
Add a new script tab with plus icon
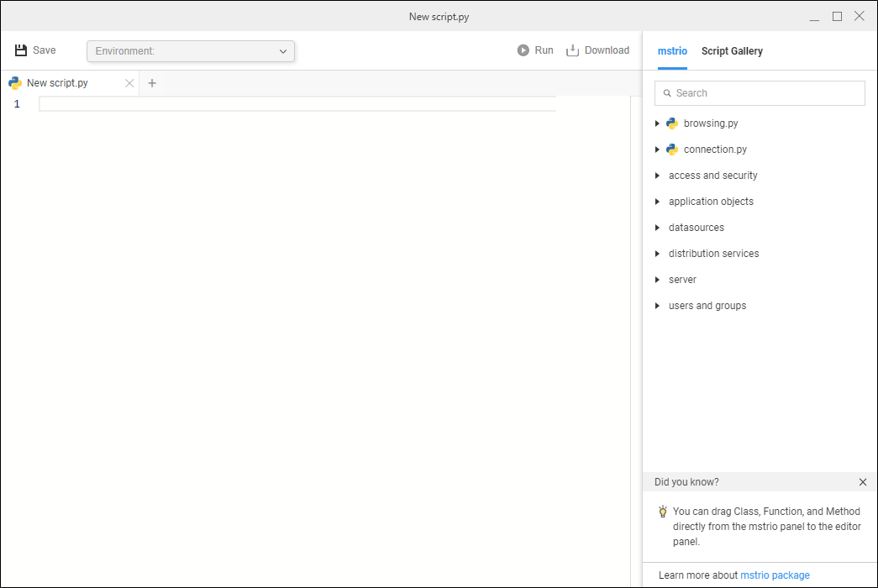(152, 83)
